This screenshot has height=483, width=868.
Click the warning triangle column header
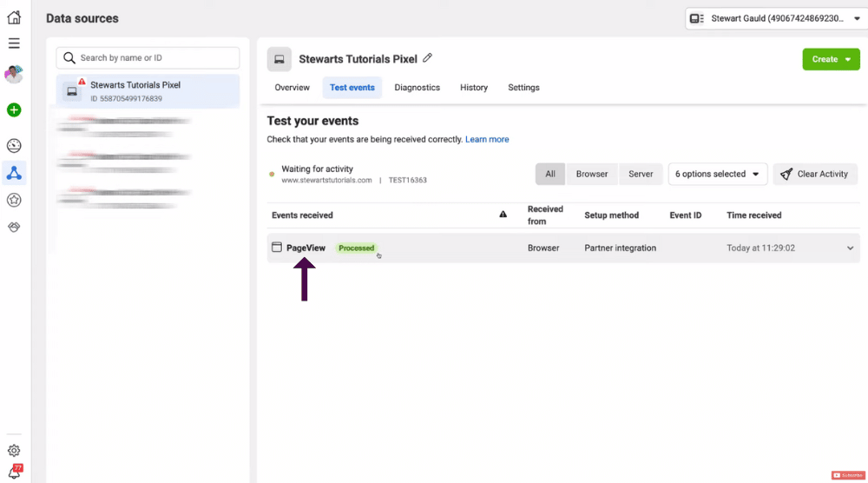pos(503,215)
